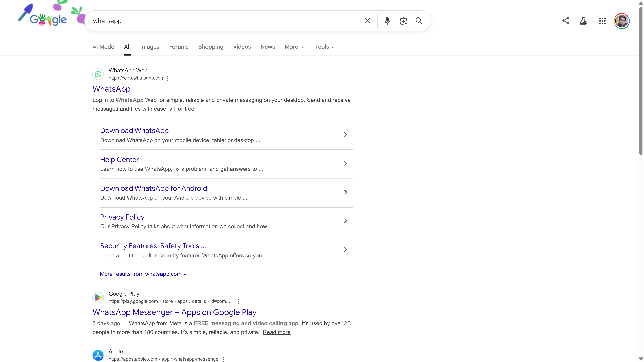Start voice search with microphone icon

pyautogui.click(x=387, y=21)
